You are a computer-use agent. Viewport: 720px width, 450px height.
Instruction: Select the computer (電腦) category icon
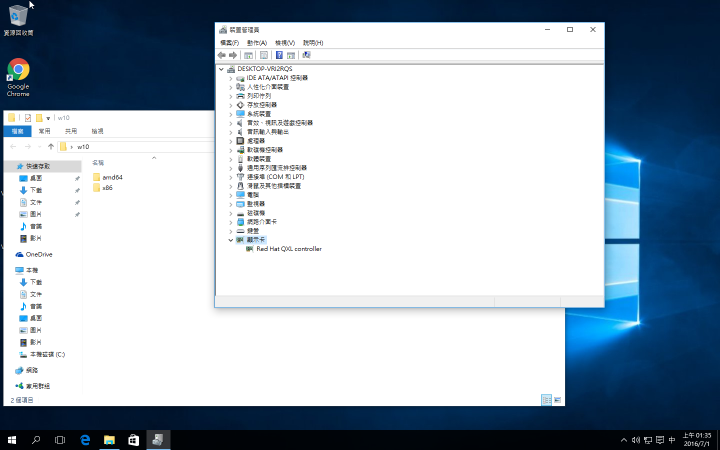pyautogui.click(x=240, y=195)
